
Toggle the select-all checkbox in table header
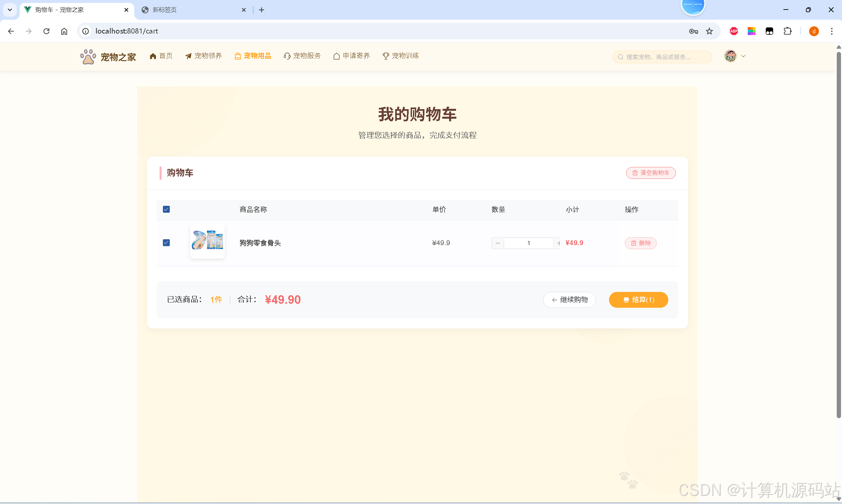[166, 209]
